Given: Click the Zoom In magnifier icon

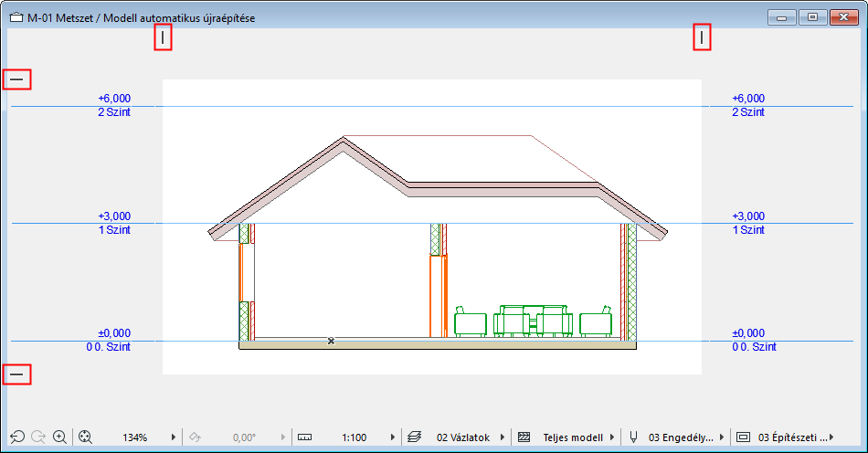Looking at the screenshot, I should click(x=59, y=437).
